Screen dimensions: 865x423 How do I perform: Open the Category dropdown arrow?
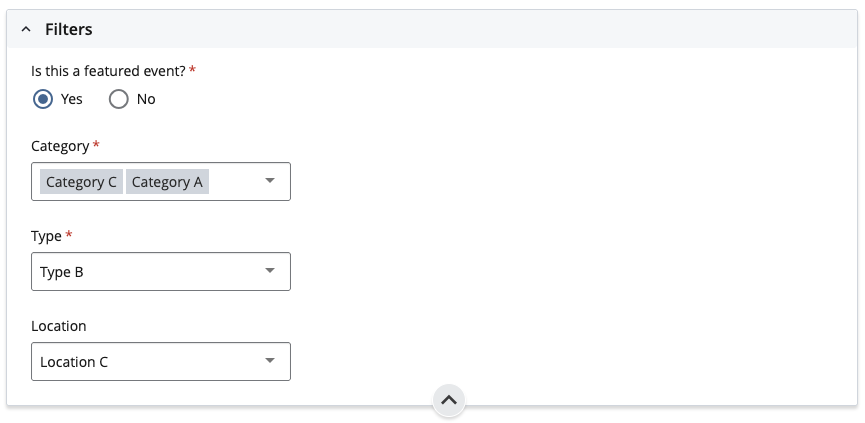(x=270, y=181)
